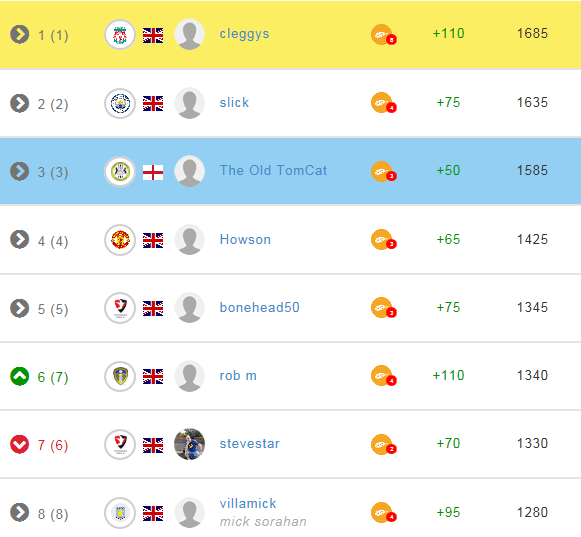Open villamick's profile name link
Viewport: 581px width, 537px height.
point(248,504)
